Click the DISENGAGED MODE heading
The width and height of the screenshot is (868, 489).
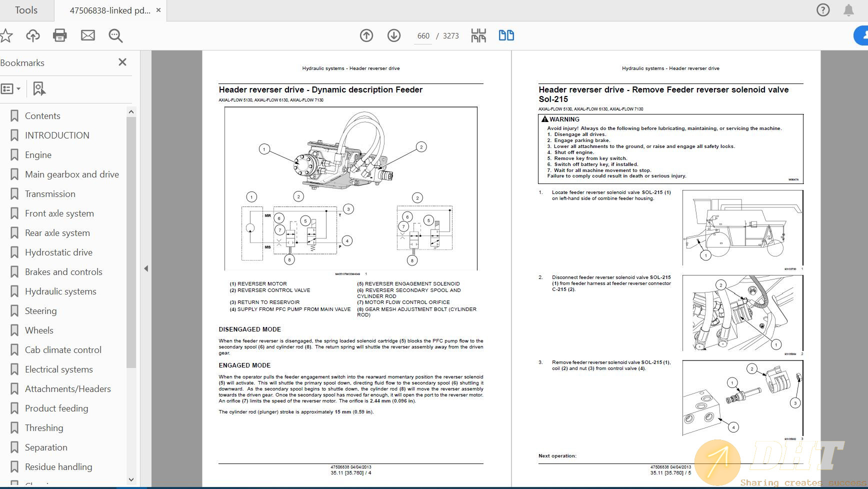[x=249, y=329]
